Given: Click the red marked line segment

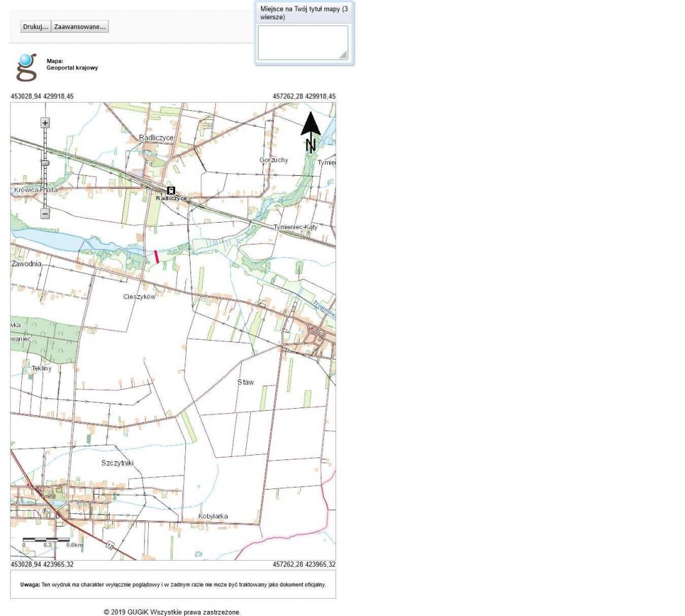Looking at the screenshot, I should pos(156,257).
